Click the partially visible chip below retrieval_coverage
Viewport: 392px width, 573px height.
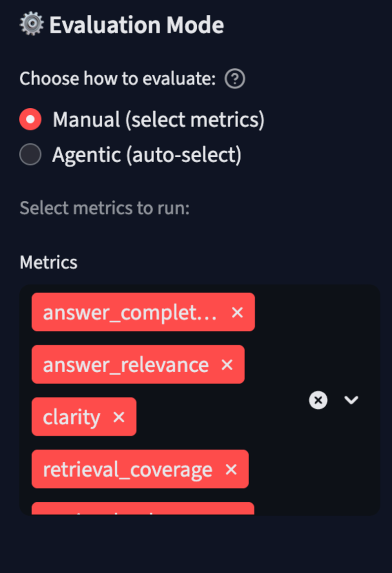pyautogui.click(x=142, y=509)
